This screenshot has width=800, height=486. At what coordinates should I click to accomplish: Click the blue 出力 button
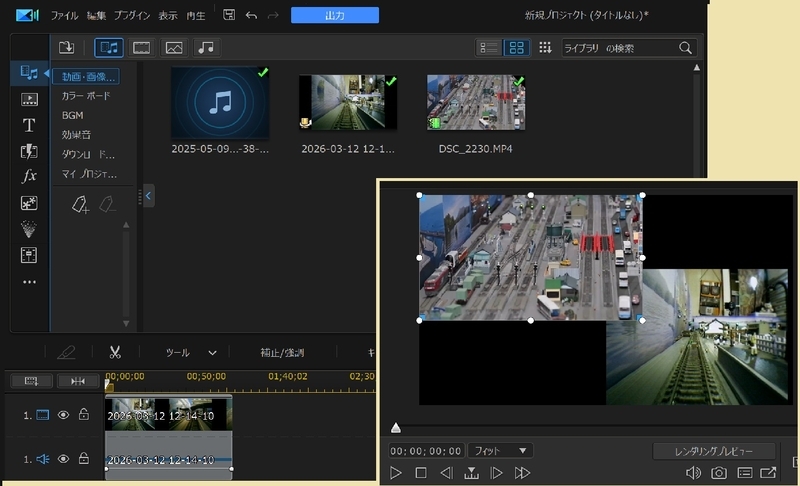(335, 15)
